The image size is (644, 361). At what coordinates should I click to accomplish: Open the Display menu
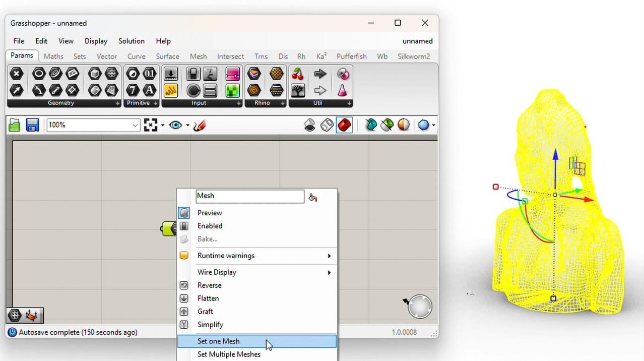tap(96, 41)
